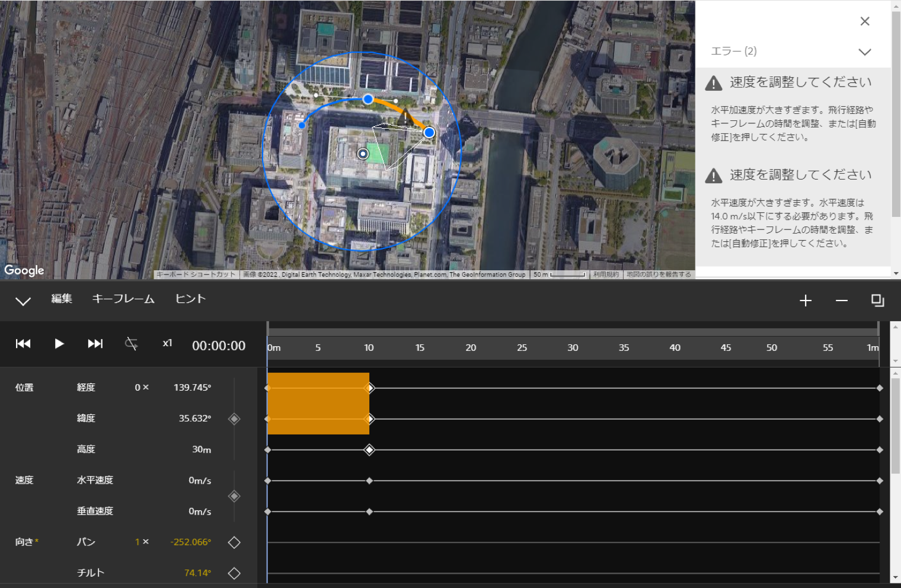Image resolution: width=901 pixels, height=588 pixels.
Task: Open キーボード ショートカット link on map
Action: (196, 274)
